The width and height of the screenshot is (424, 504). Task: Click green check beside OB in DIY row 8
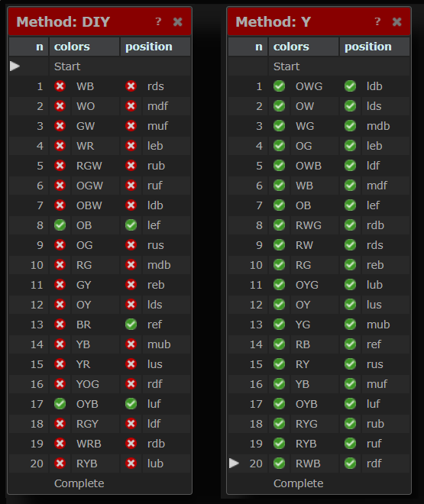pyautogui.click(x=60, y=225)
